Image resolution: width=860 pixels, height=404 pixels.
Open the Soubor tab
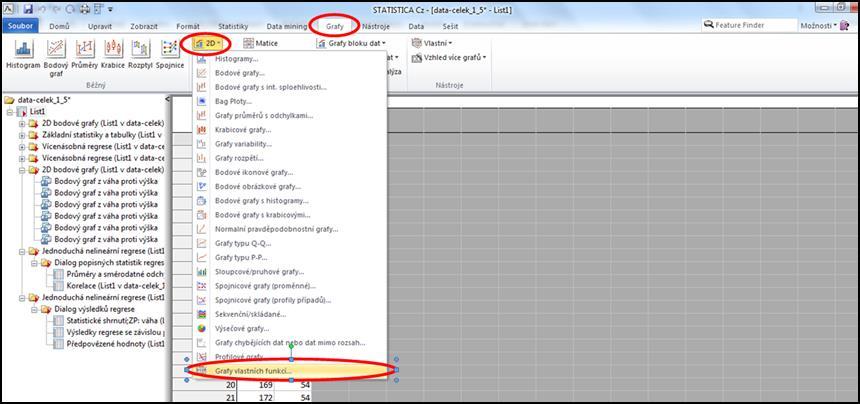20,26
